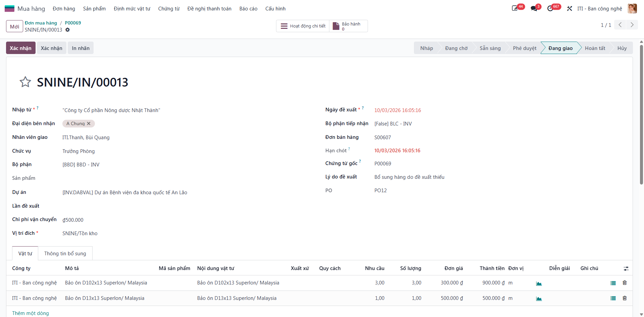Go to the next record arrow
Image resolution: width=644 pixels, height=317 pixels.
(632, 25)
